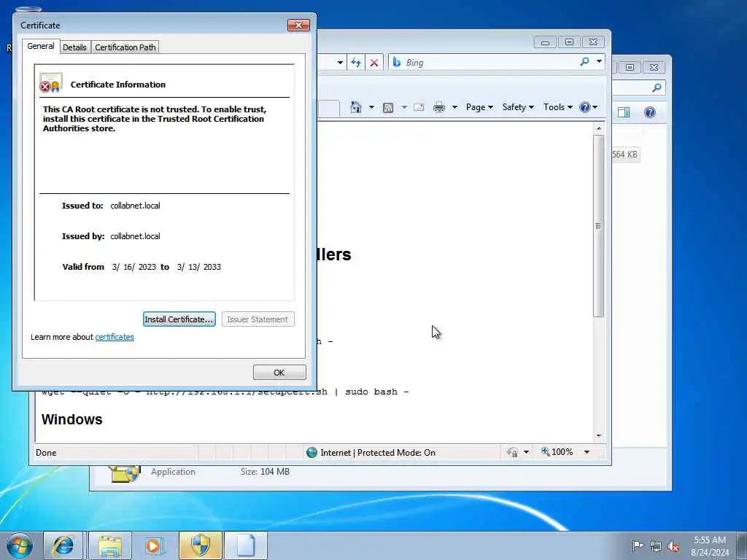Toggle the Explorer preview pane icon

point(624,112)
